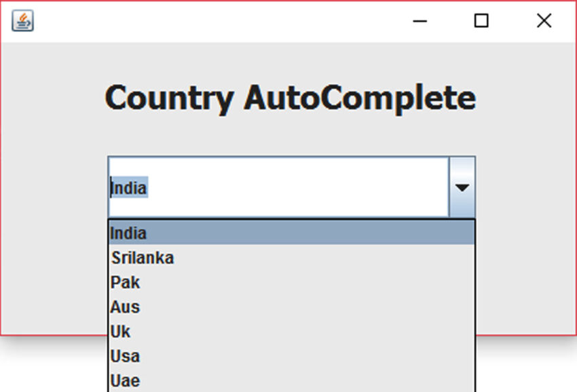Open the system menu via app icon

pos(22,21)
